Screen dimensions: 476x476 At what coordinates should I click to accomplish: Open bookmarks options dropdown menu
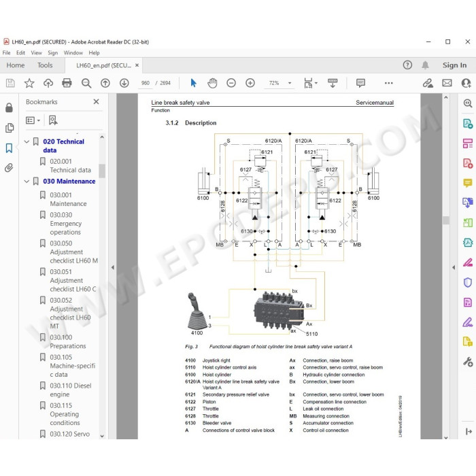coord(33,120)
